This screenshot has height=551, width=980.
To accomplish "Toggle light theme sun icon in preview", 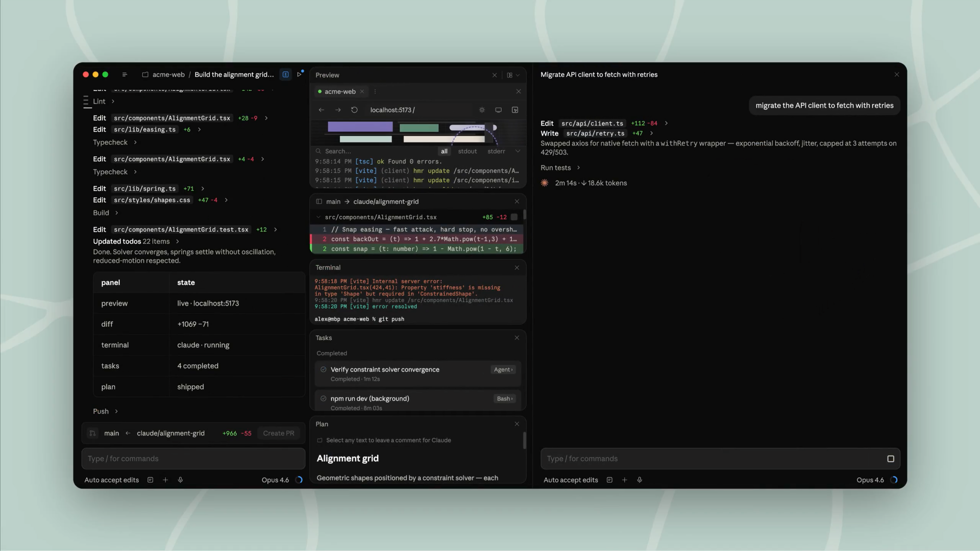I will (482, 110).
